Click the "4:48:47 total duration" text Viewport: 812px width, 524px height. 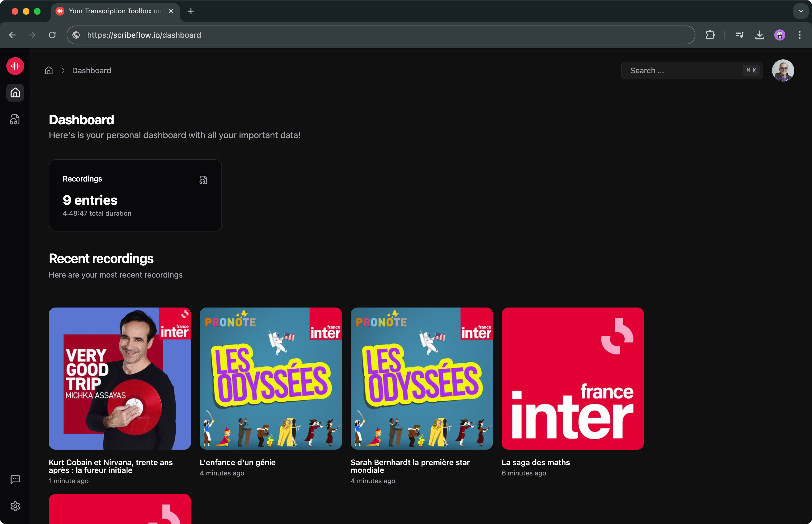97,213
